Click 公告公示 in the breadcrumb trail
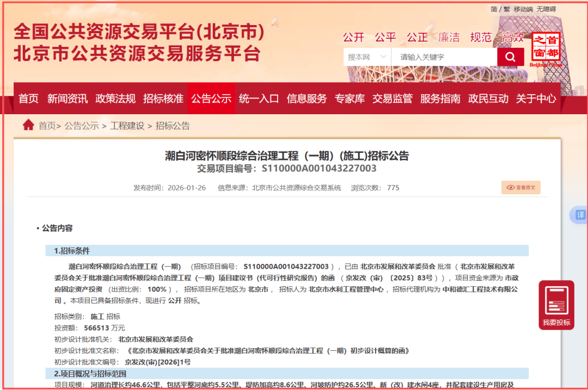 click(x=82, y=126)
